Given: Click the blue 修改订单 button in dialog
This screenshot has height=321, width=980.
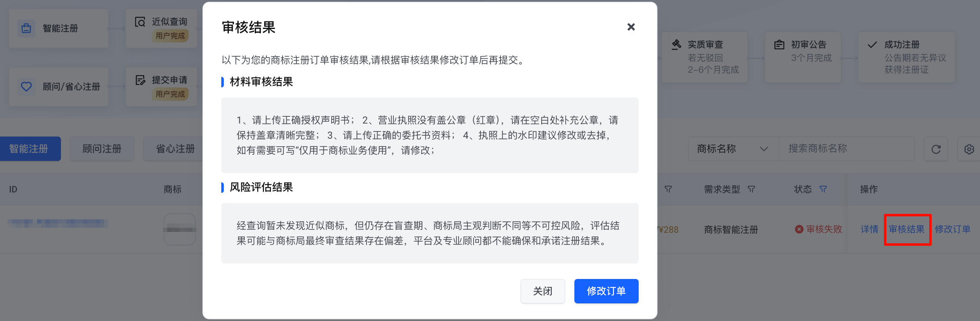Looking at the screenshot, I should [x=606, y=291].
